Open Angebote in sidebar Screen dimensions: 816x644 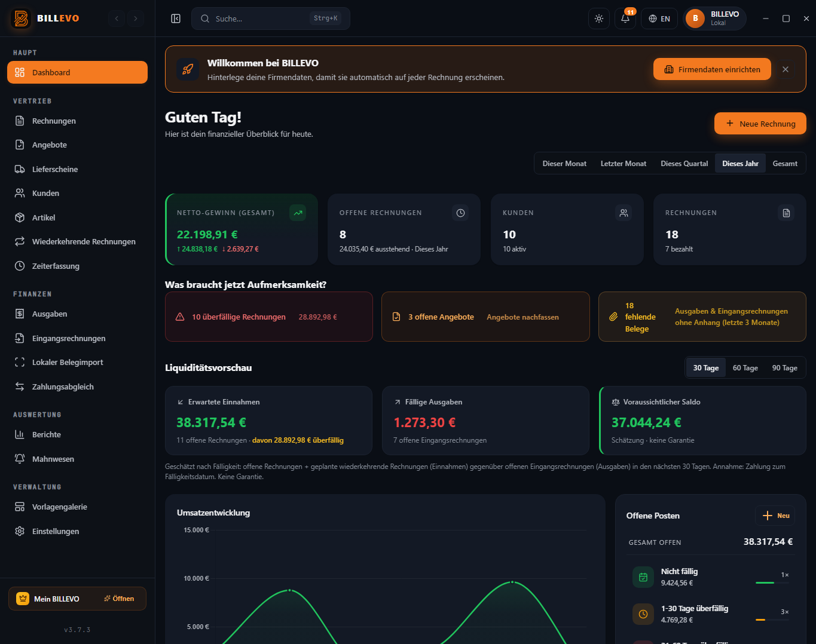(77, 145)
